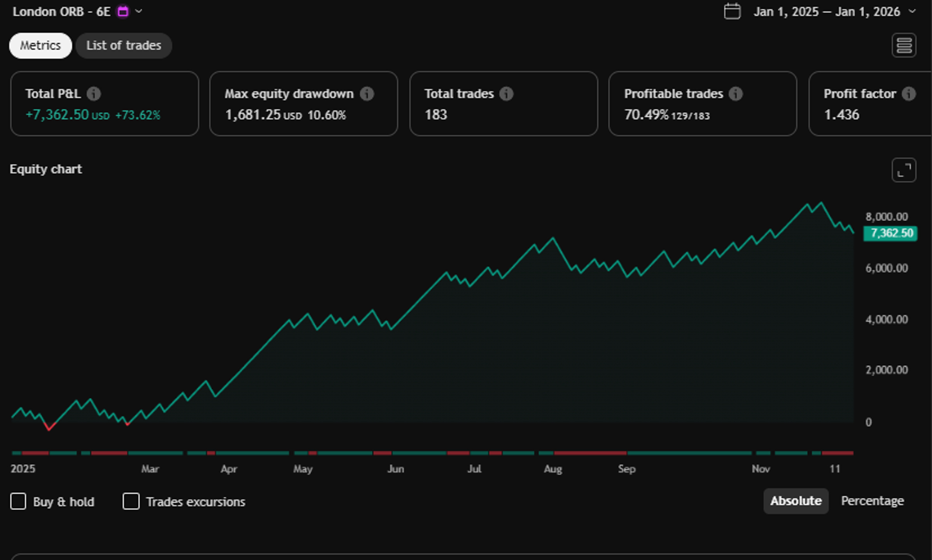Click the purple calendar icon beside London ORB - 6E
The image size is (932, 560).
tap(123, 11)
